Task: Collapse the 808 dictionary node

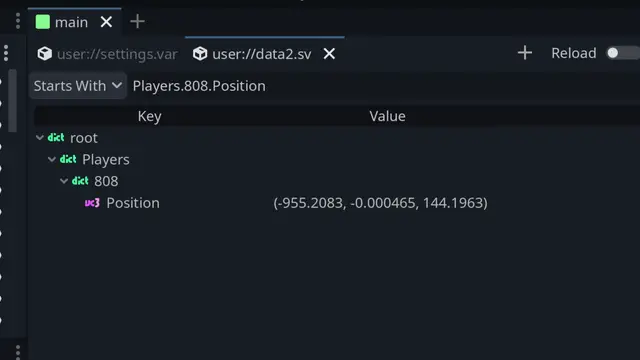Action: click(x=64, y=181)
